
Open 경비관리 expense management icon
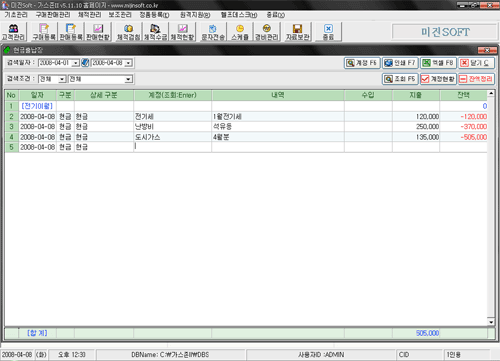tap(267, 32)
